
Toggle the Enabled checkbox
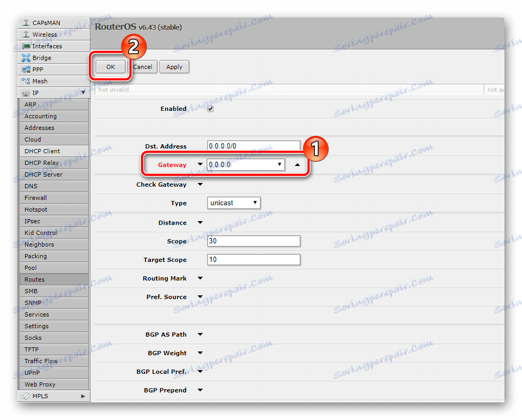pos(210,109)
